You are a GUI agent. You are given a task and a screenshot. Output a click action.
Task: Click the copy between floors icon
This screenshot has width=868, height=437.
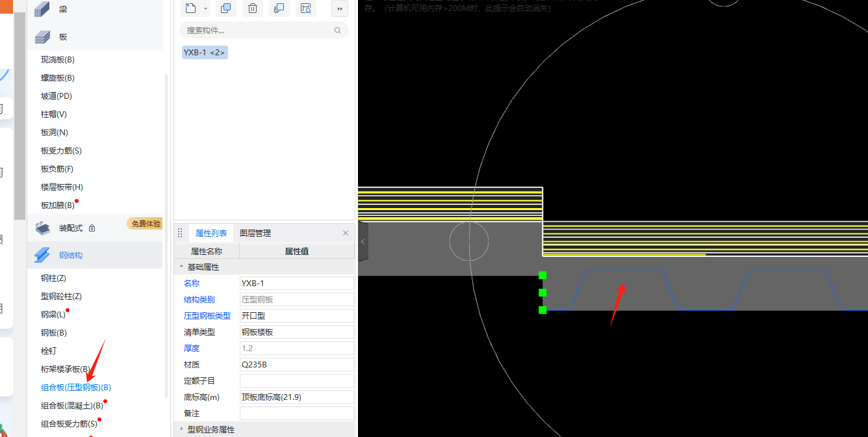point(279,8)
